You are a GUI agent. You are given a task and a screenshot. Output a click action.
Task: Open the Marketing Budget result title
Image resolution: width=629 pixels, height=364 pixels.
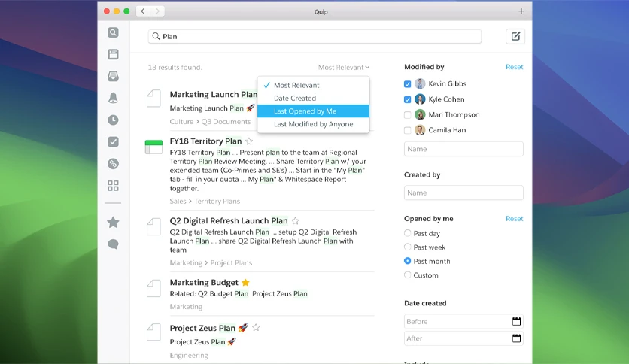[x=204, y=283]
